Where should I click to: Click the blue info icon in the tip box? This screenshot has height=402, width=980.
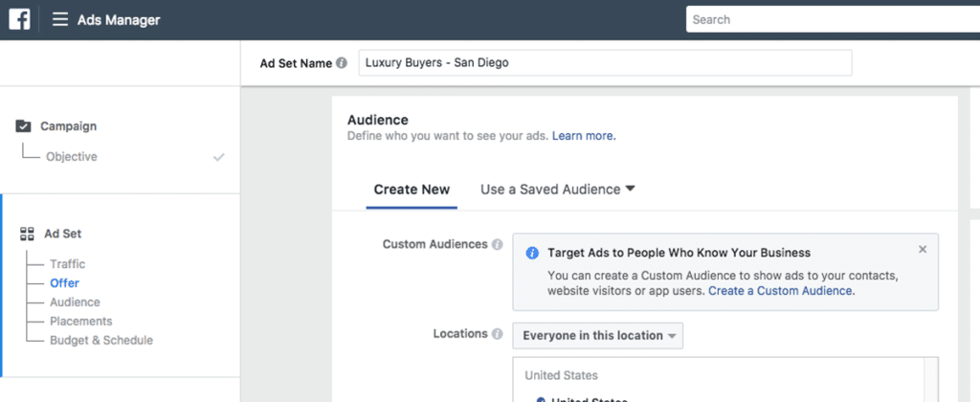[532, 254]
